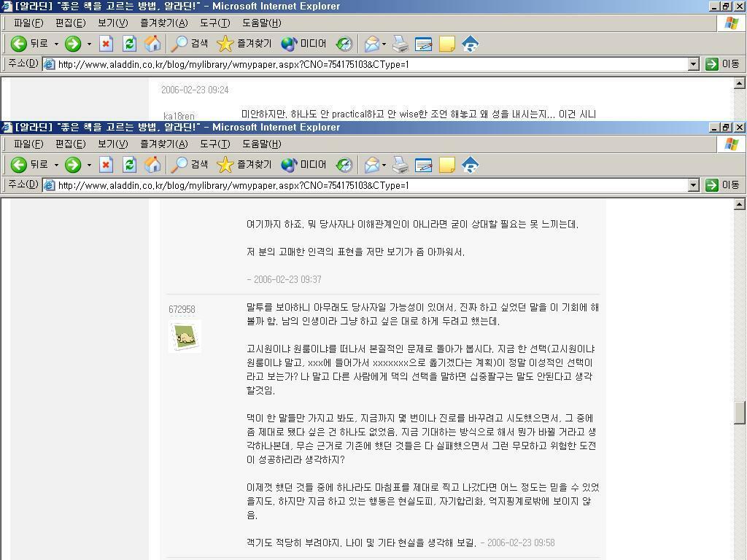747x560 pixels.
Task: Expand the Mail options dropdown arrow in the lower window
Action: [384, 166]
